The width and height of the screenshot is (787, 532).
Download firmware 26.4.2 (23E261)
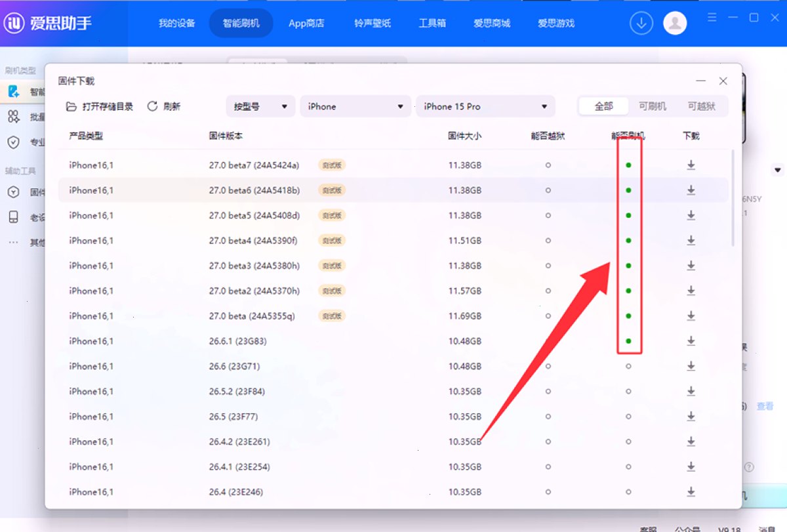tap(691, 441)
